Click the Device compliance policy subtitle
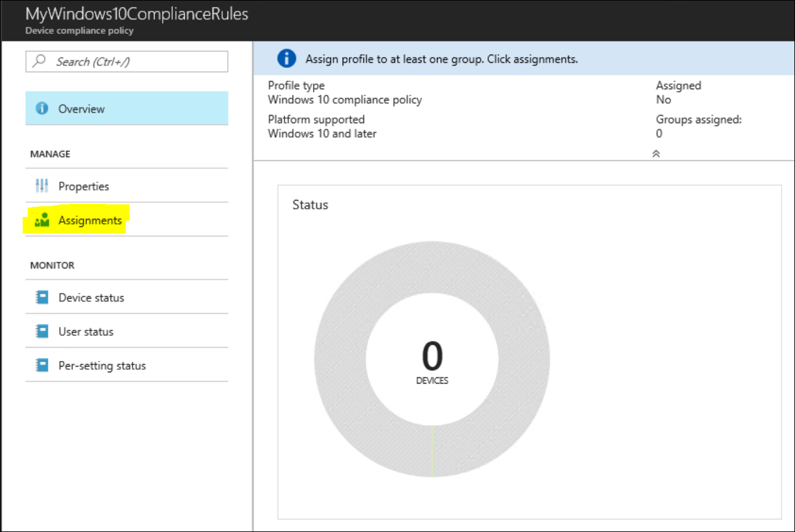 tap(79, 30)
